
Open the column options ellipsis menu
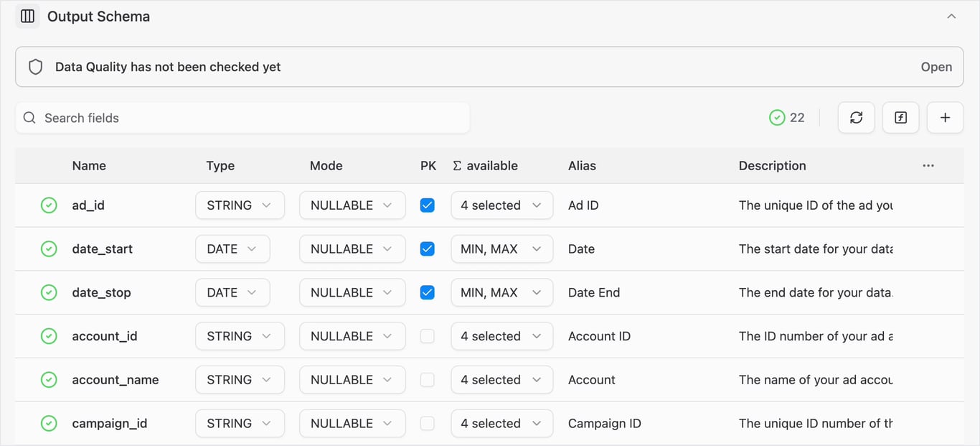tap(928, 166)
